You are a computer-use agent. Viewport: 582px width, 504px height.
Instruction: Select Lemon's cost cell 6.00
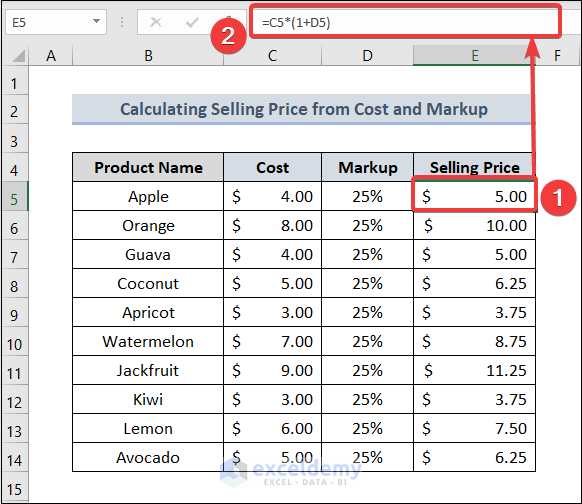[272, 428]
